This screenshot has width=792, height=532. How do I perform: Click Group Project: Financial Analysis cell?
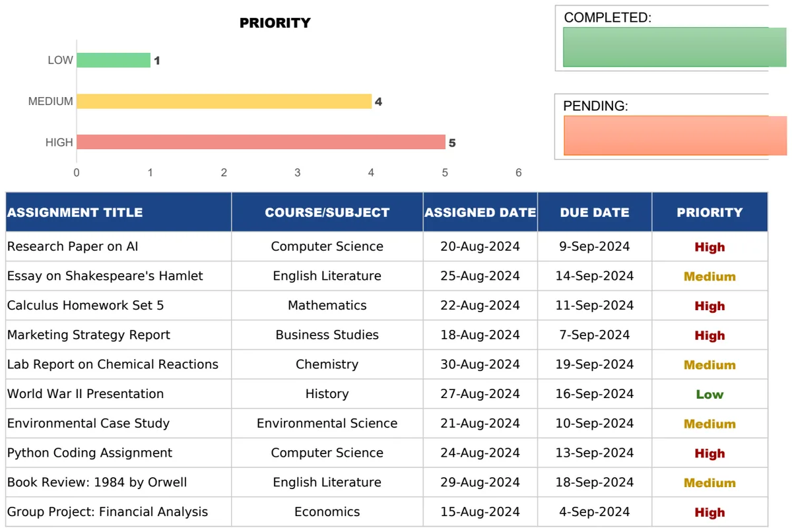point(119,512)
